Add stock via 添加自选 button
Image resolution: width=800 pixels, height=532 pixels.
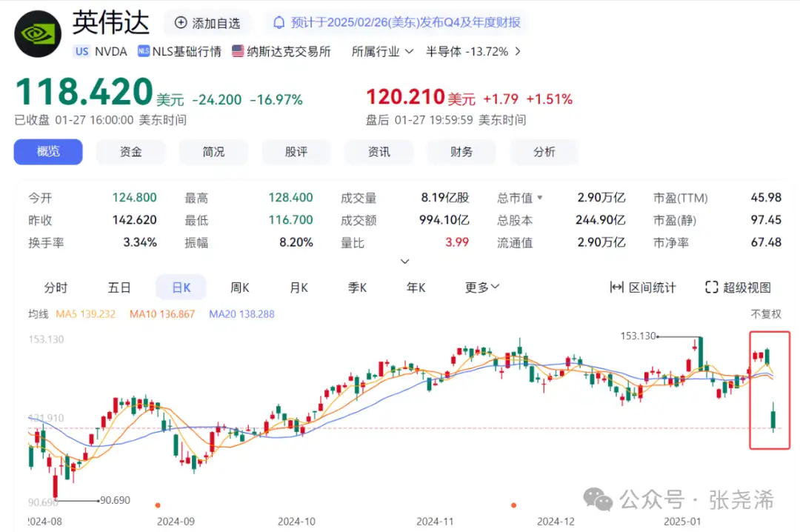[x=207, y=23]
